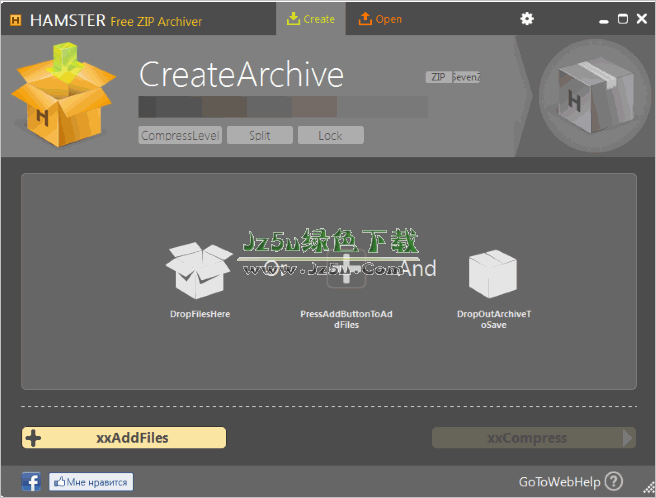Click the window resize grip corner

coord(649,489)
